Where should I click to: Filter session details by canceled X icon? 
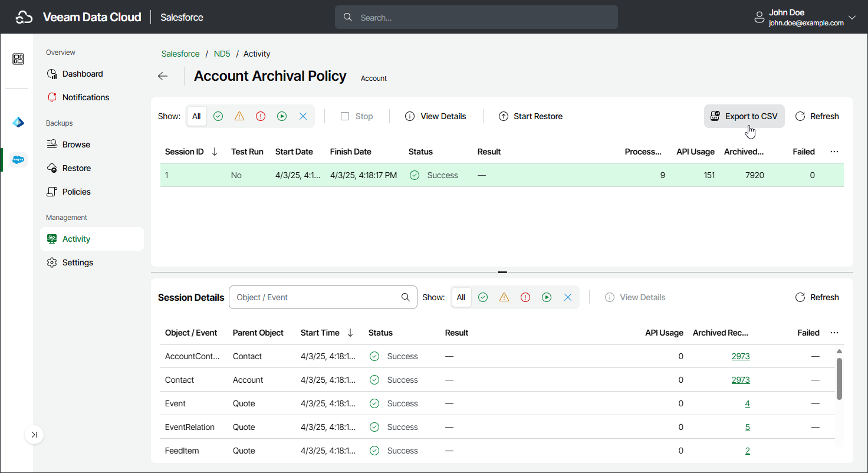(568, 297)
